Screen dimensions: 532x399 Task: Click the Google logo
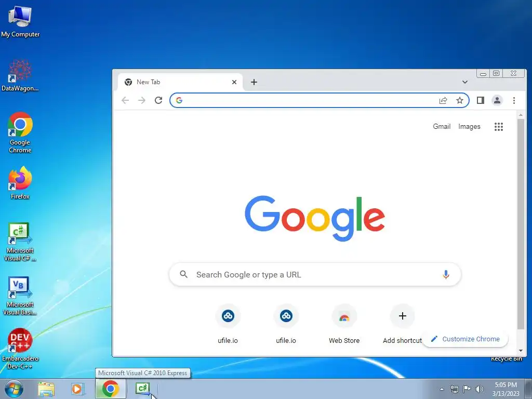pos(315,218)
